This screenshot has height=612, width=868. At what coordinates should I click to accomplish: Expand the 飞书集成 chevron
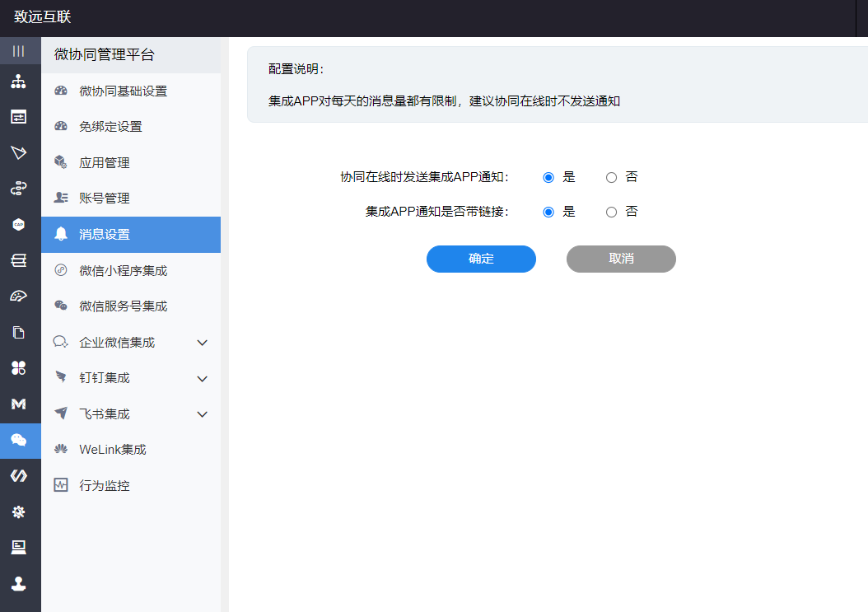tap(203, 414)
